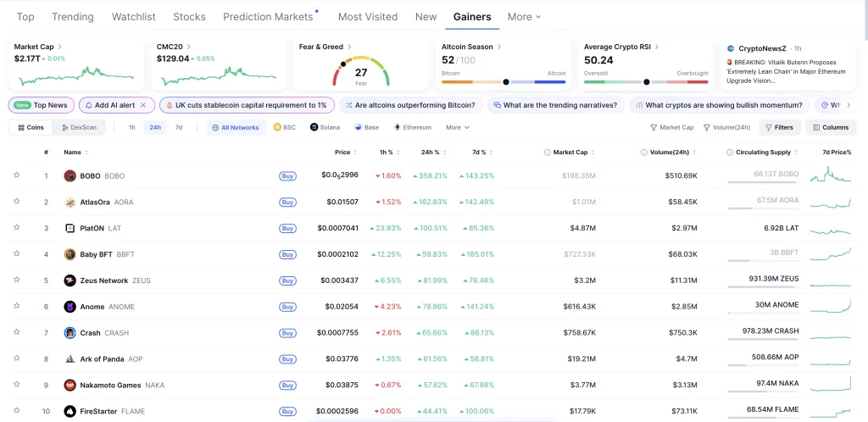This screenshot has height=422, width=868.
Task: Click the Volume(24h) filter funnel
Action: (x=706, y=127)
